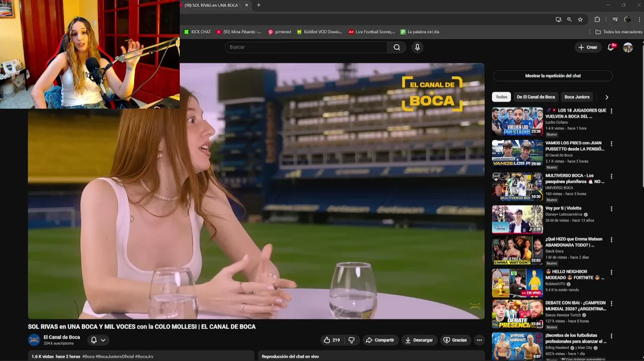Select the Boca Juniors filter chip

tap(577, 97)
